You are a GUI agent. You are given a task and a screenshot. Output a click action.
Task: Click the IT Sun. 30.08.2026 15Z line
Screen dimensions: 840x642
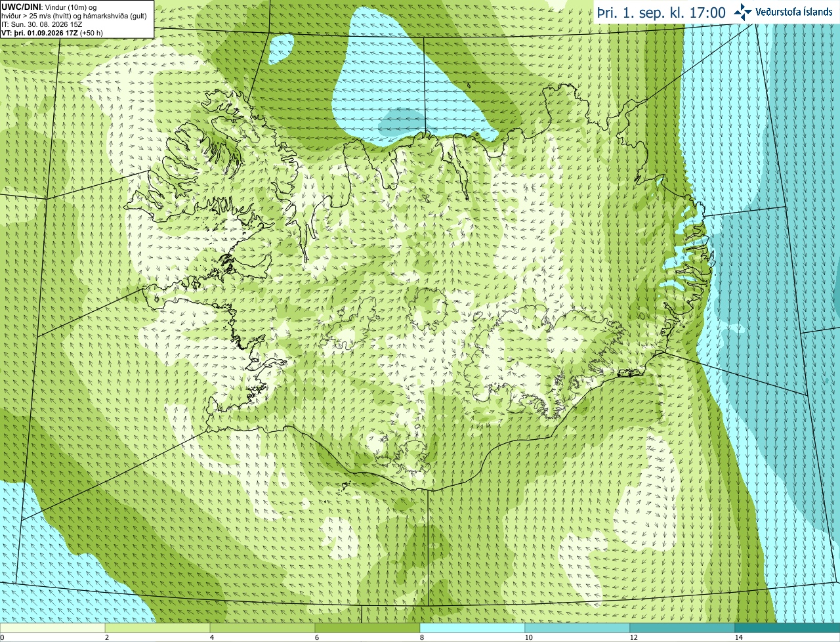pos(42,24)
